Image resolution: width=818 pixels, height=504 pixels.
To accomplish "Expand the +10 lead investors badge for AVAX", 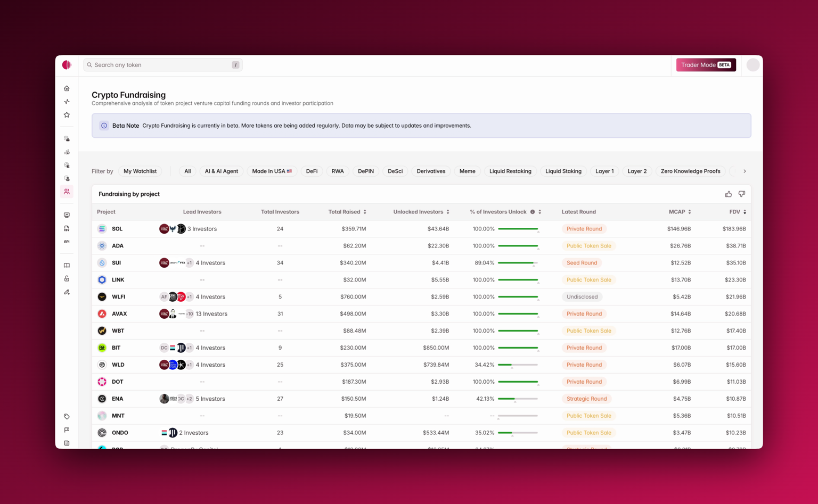I will (x=190, y=314).
